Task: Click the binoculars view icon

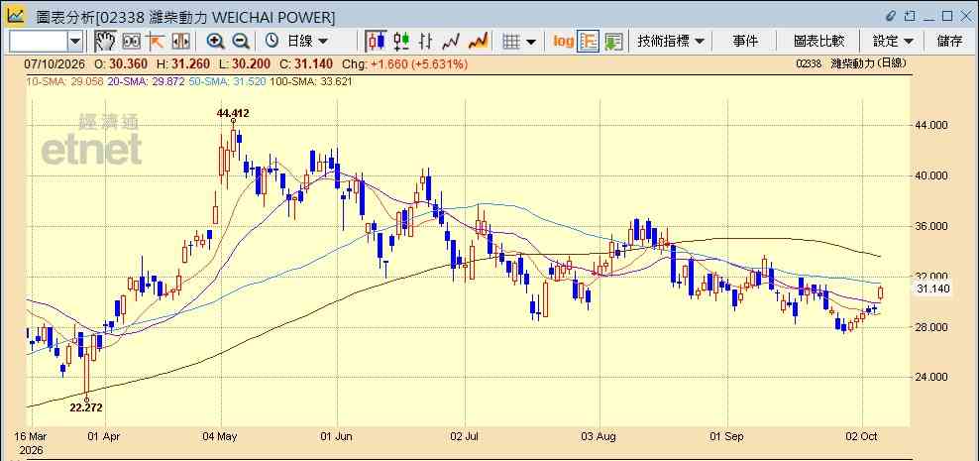Action: pos(131,42)
